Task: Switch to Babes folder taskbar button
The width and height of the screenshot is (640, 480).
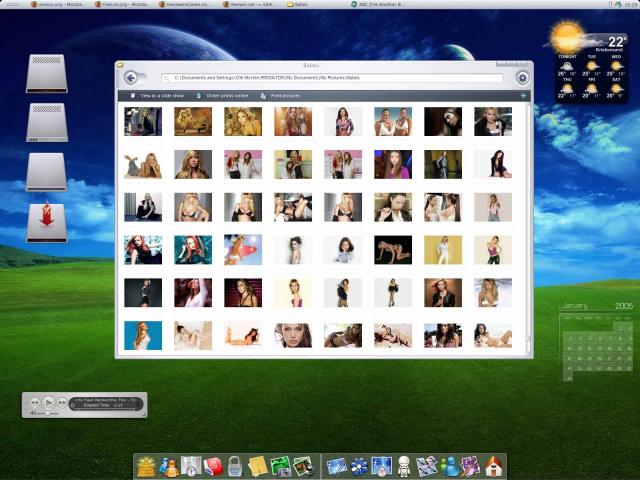Action: coord(298,4)
